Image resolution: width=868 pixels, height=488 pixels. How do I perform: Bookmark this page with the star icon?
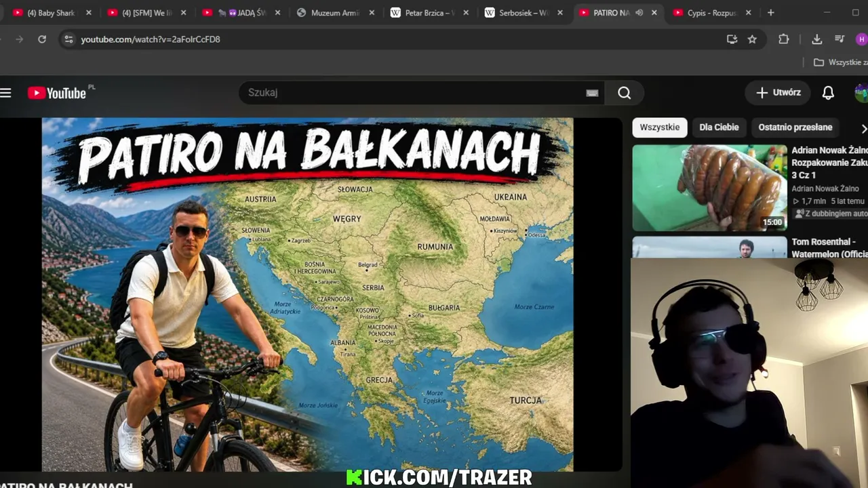coord(752,39)
